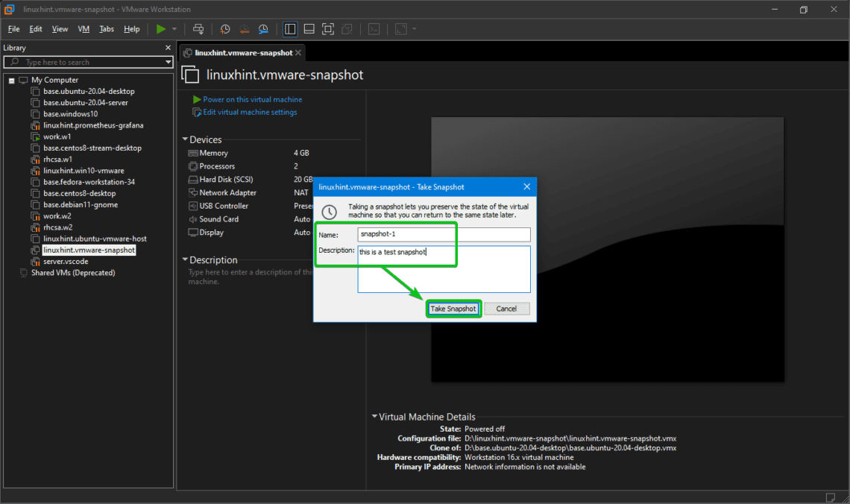Image resolution: width=850 pixels, height=504 pixels.
Task: Open the Snapshot Manager toolbar icon
Action: pyautogui.click(x=263, y=29)
